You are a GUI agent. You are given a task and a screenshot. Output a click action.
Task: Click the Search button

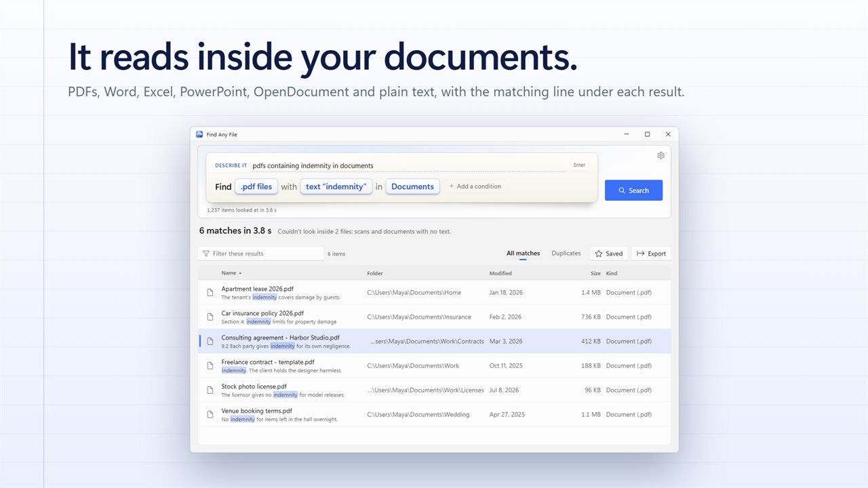tap(633, 190)
